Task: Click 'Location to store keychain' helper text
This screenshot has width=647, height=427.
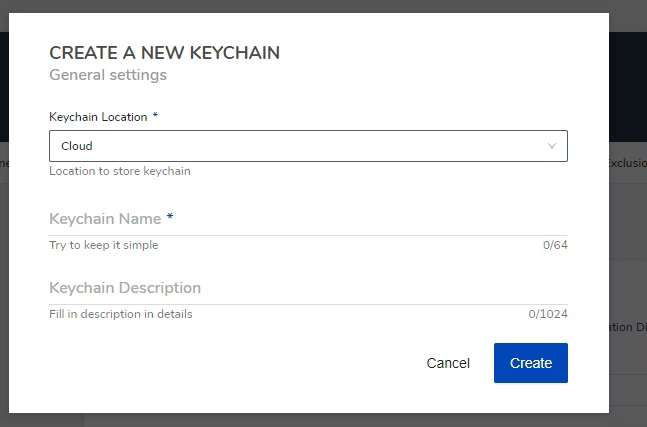Action: [120, 171]
